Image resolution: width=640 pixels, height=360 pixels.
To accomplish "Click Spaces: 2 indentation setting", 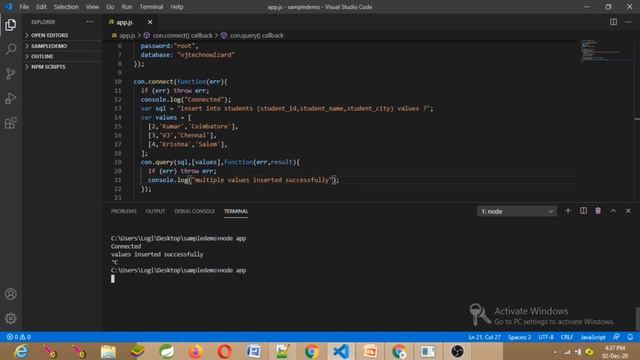I will point(520,337).
